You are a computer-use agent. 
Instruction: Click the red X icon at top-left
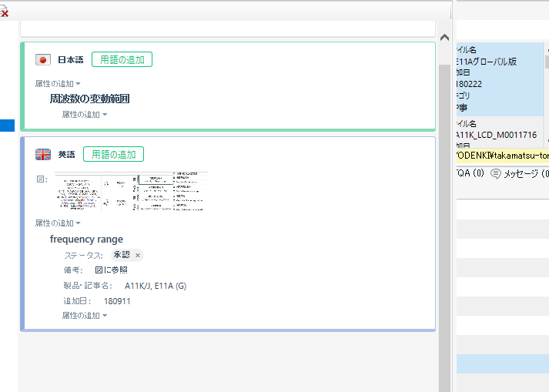tap(5, 12)
